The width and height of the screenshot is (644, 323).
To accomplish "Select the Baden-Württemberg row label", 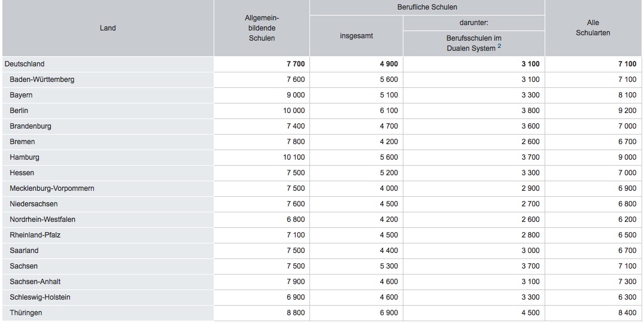I will [42, 80].
